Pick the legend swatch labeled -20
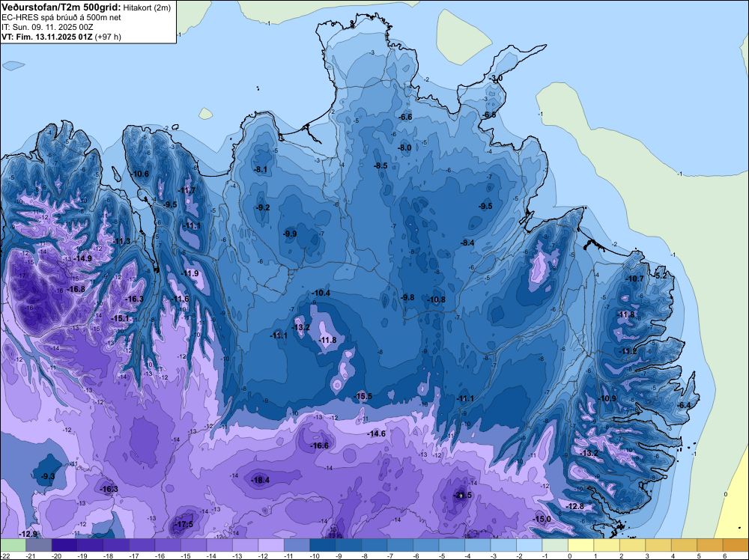Image resolution: width=749 pixels, height=560 pixels. click(64, 545)
